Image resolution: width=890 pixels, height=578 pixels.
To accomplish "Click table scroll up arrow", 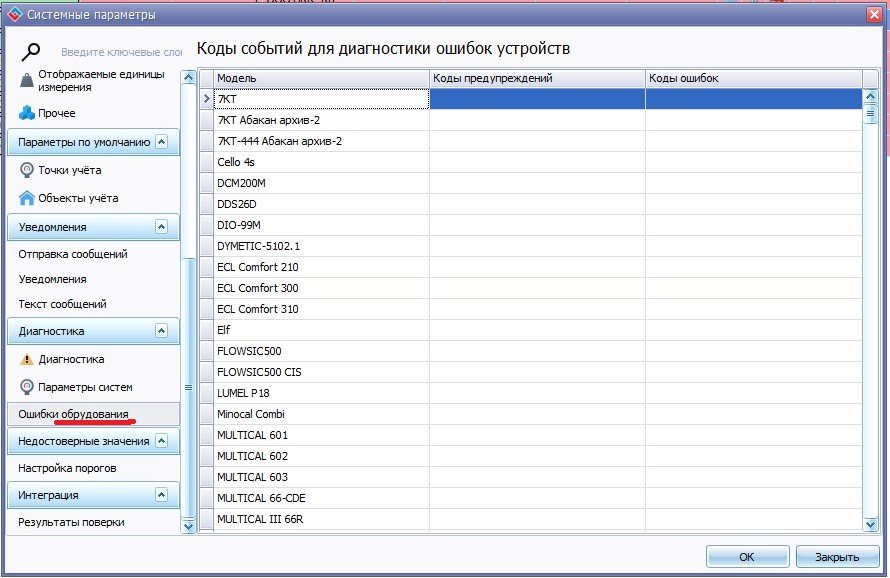I will [870, 96].
